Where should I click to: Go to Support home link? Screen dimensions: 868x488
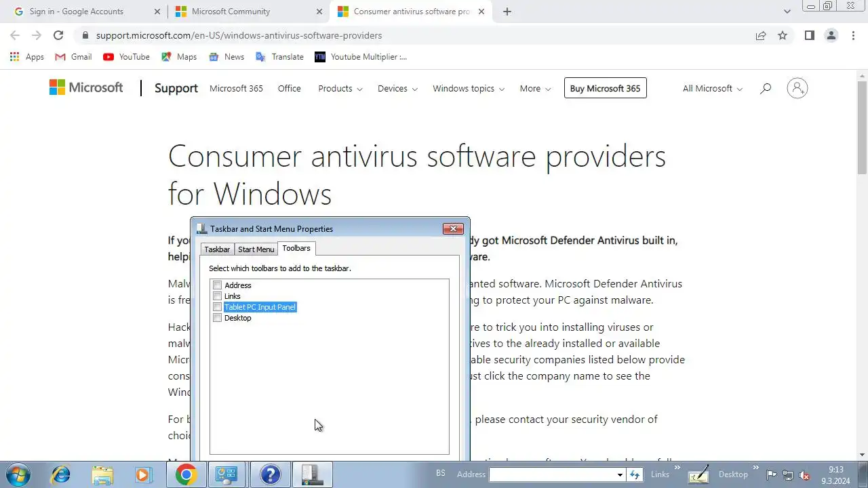coord(176,88)
